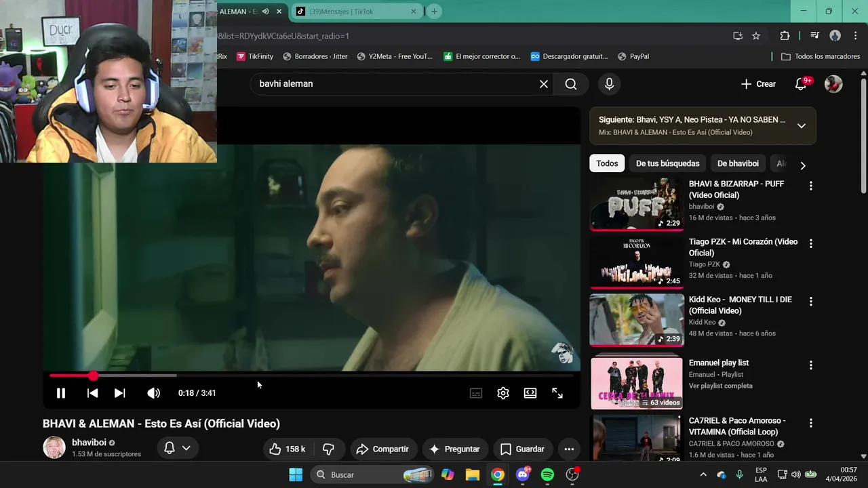Open Ver playlist completa link
Image resolution: width=868 pixels, height=488 pixels.
click(720, 386)
